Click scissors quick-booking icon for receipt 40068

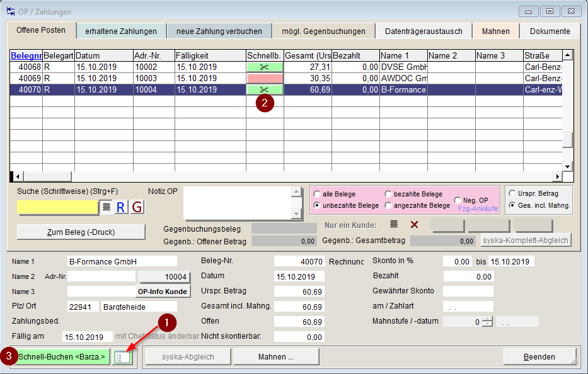pos(264,67)
